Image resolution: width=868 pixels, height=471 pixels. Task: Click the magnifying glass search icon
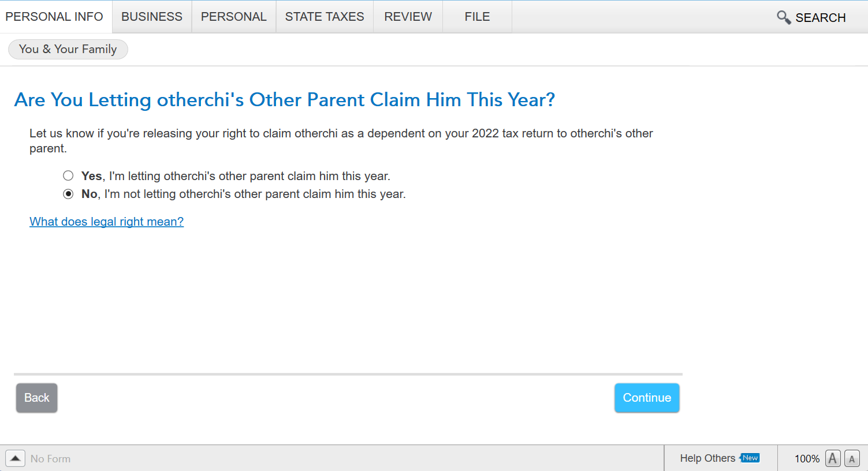click(783, 17)
